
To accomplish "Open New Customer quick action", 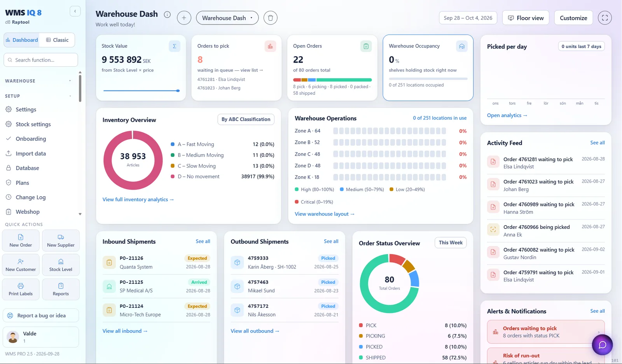I will [21, 265].
